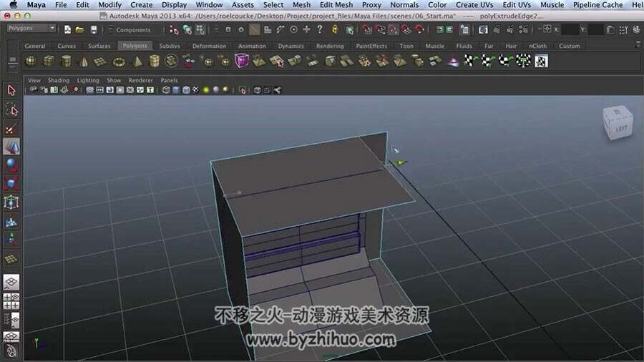Click the UV texture editor shelf icon

[542, 61]
